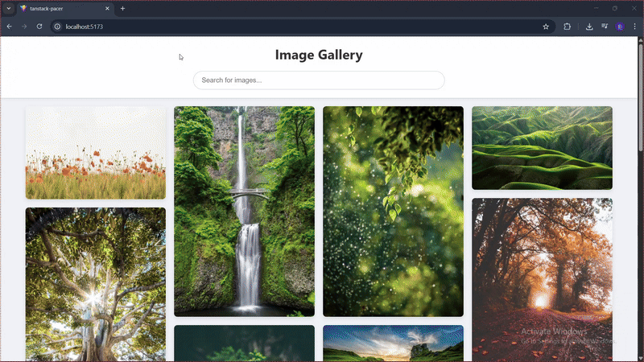Reload the page with the refresh icon
Screen dimensions: 644x362
tap(39, 27)
